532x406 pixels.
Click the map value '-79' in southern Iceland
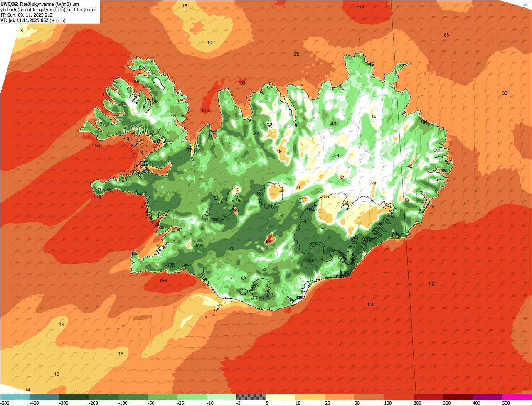tap(231, 248)
